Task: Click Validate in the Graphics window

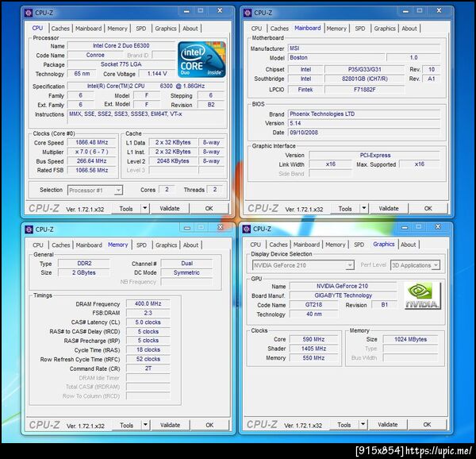Action: pyautogui.click(x=388, y=424)
